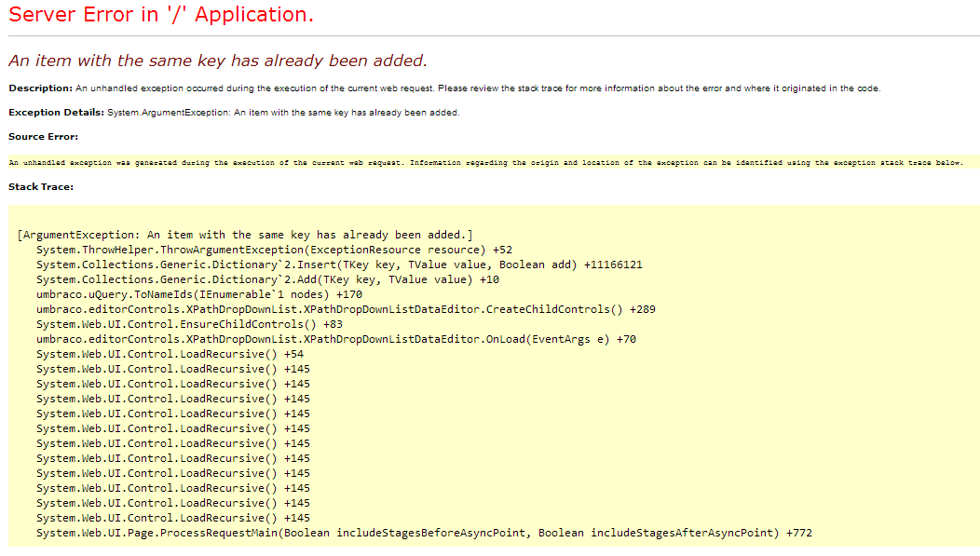Click the description sentence about unhandled exception
This screenshot has width=980, height=556.
pyautogui.click(x=477, y=88)
